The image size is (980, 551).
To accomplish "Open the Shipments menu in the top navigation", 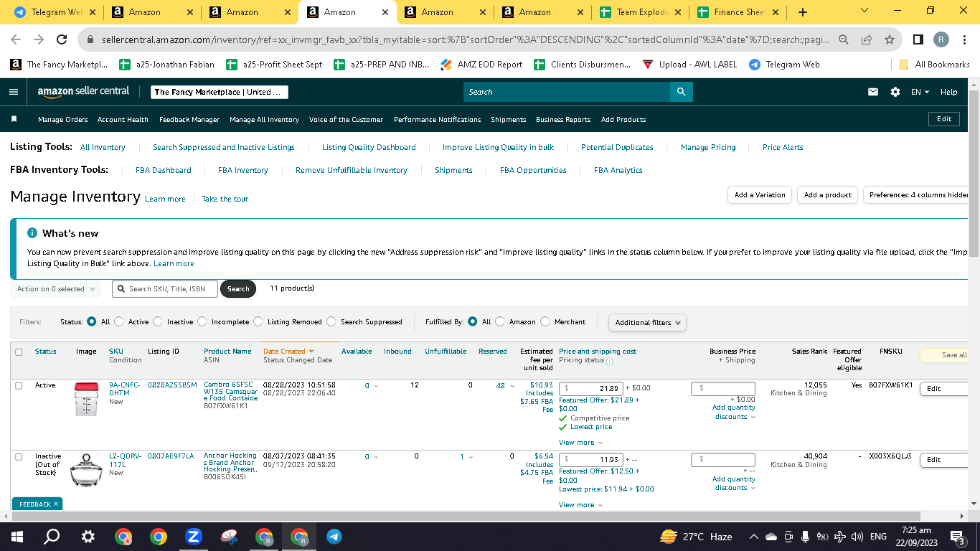I will click(509, 120).
